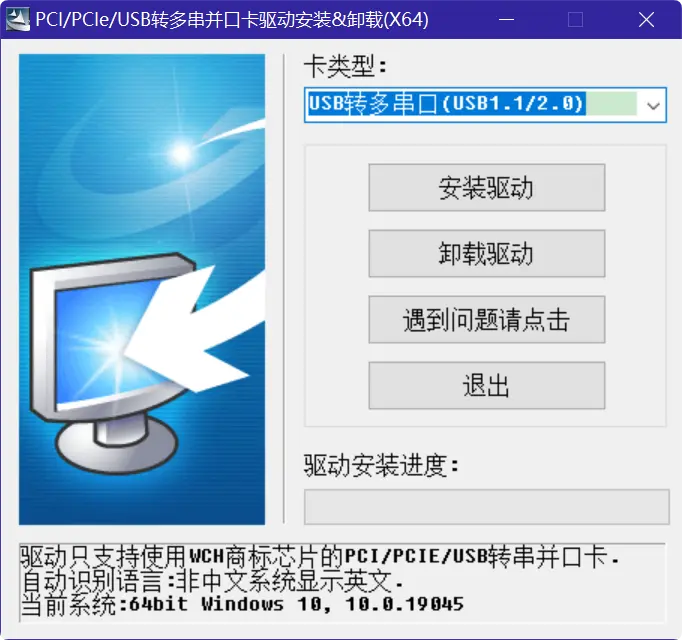Close the driver installer window

(646, 20)
